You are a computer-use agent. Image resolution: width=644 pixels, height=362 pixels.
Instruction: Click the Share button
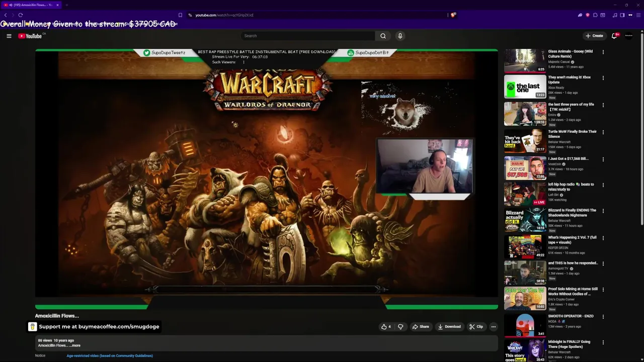421,327
